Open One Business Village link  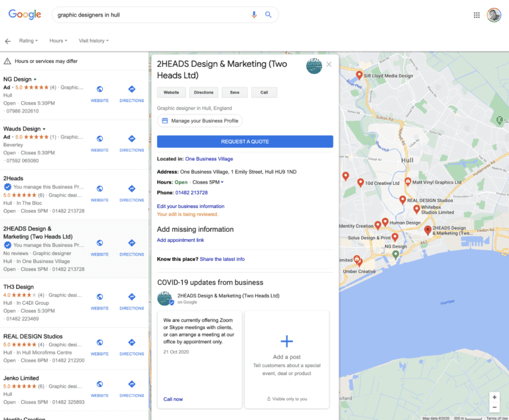click(x=209, y=159)
